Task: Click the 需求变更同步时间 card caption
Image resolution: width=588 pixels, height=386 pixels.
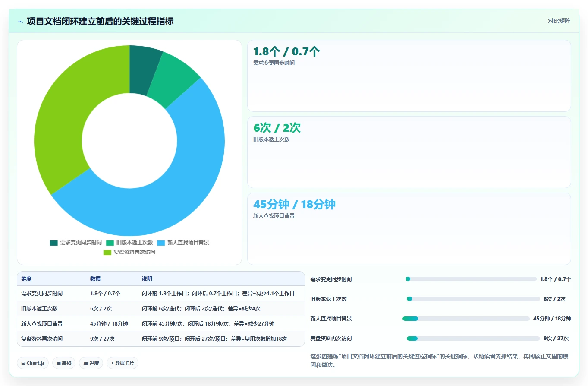Action: pos(274,63)
